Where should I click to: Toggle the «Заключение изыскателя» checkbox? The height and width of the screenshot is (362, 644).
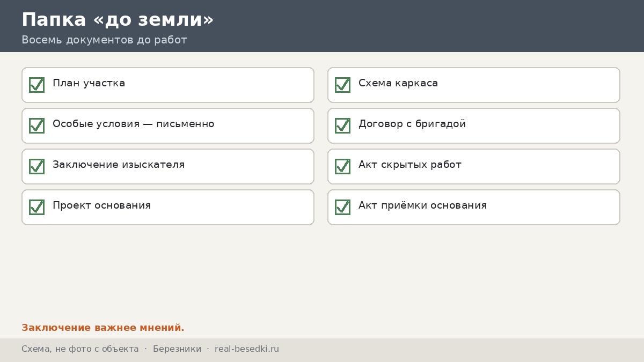coord(36,166)
